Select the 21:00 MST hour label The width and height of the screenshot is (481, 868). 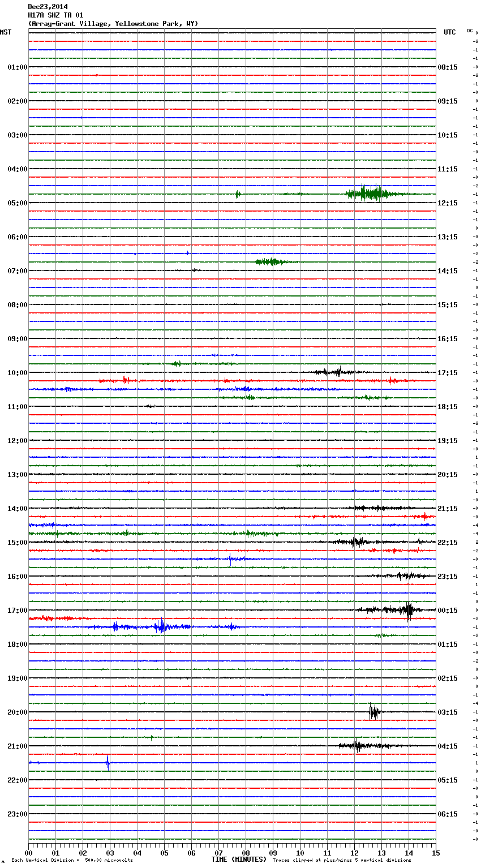(17, 746)
